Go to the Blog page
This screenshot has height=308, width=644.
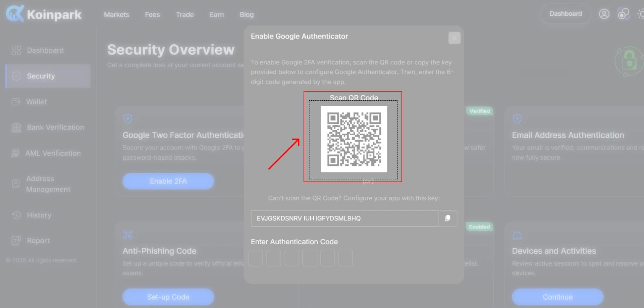(x=247, y=15)
